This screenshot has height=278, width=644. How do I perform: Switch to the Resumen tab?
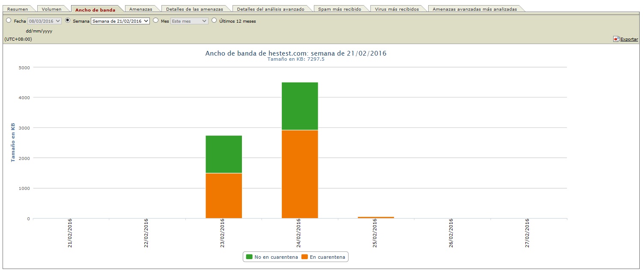click(x=18, y=9)
